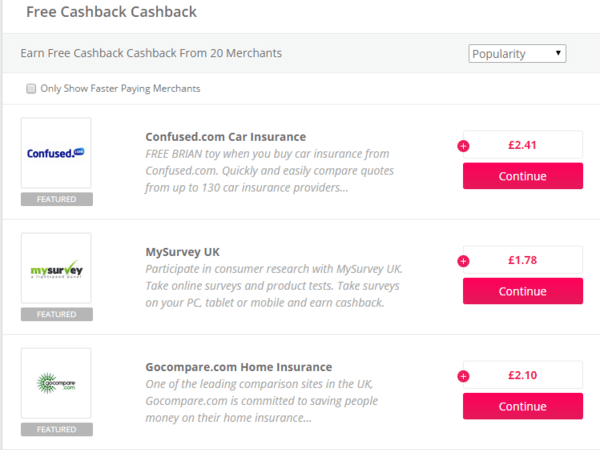
Task: Click FEATURED badge under Confused.com logo
Action: click(x=56, y=199)
